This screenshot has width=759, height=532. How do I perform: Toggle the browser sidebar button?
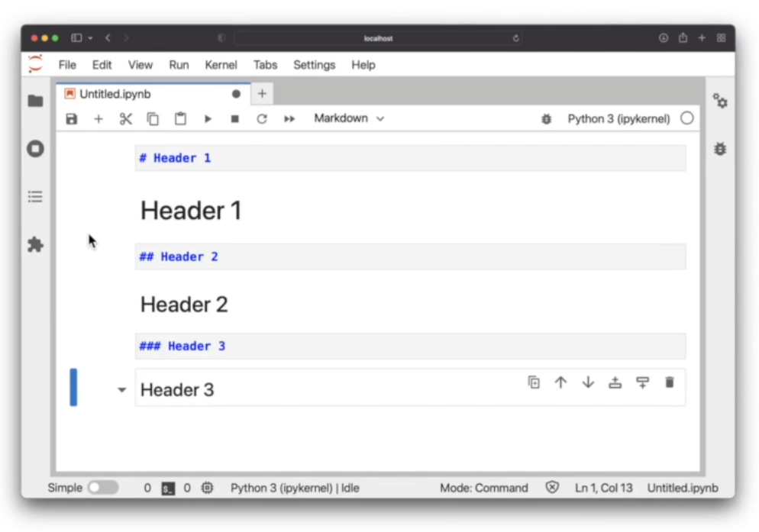(x=76, y=37)
